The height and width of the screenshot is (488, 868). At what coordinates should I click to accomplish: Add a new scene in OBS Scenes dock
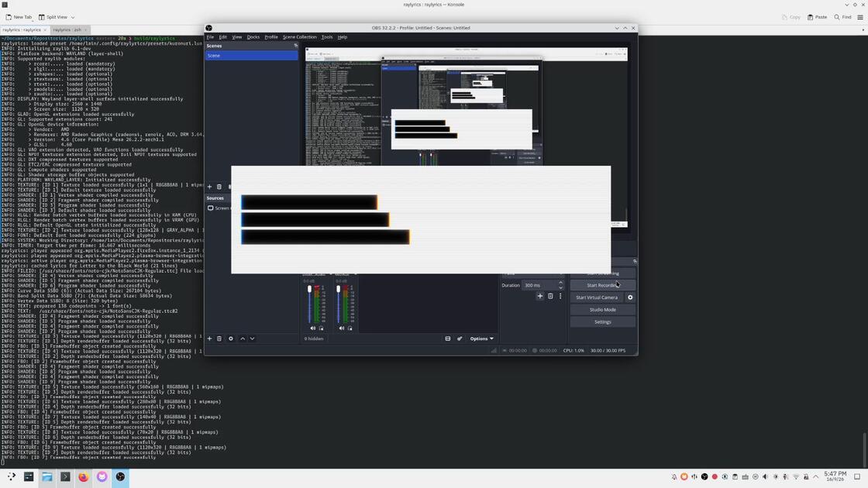[209, 187]
